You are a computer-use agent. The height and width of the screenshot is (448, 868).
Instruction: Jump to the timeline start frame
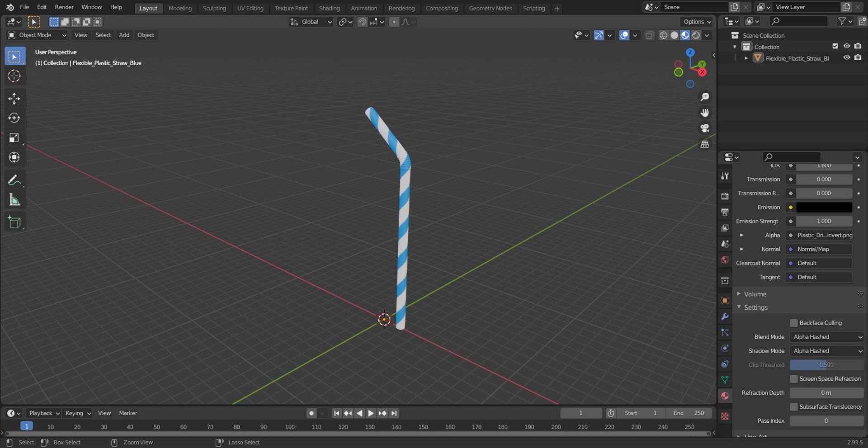coord(336,413)
